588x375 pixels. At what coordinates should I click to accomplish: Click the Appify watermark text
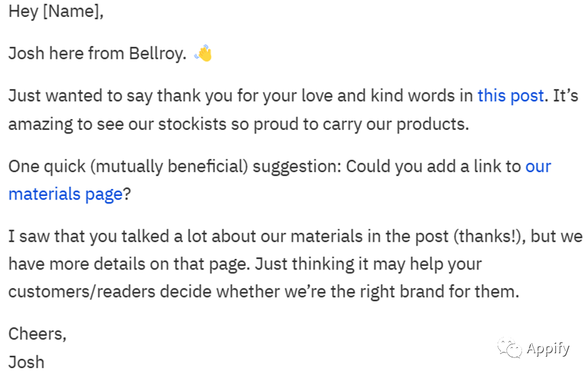tap(548, 348)
